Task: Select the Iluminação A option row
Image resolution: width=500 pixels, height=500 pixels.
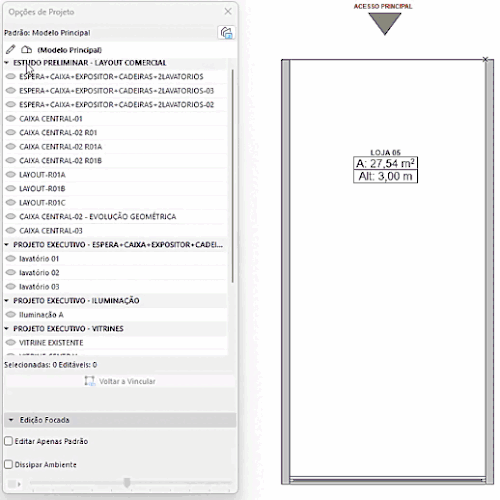Action: pos(115,315)
